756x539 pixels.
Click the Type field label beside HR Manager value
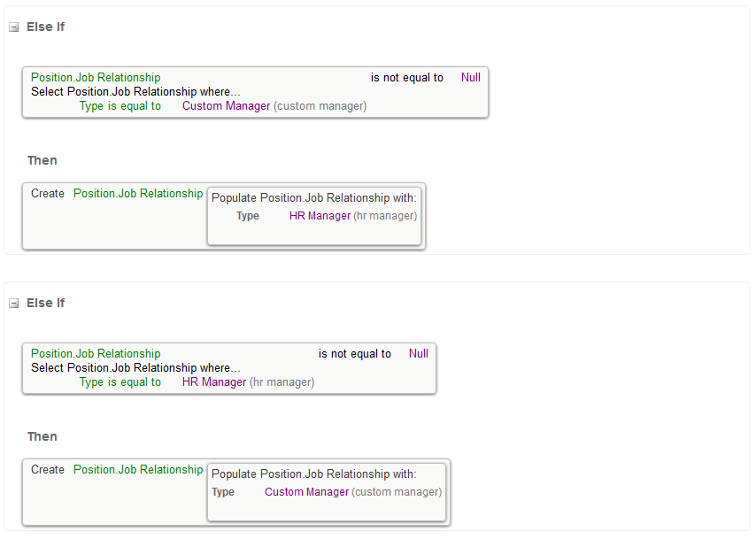[247, 216]
